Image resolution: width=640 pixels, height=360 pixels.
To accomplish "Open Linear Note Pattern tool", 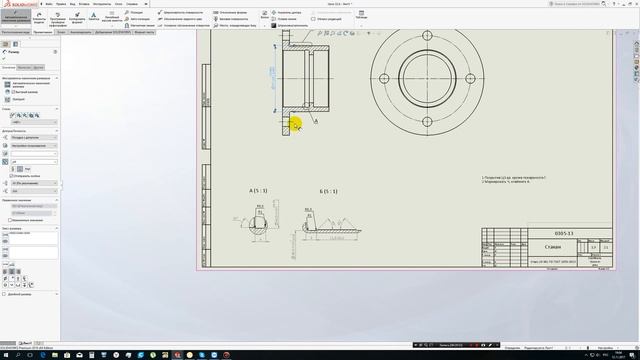I will point(111,16).
